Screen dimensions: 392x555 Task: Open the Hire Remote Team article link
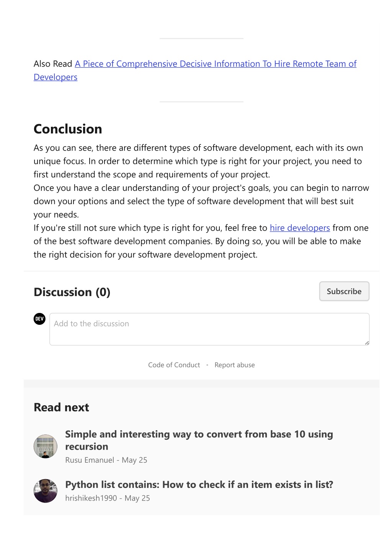[x=216, y=64]
